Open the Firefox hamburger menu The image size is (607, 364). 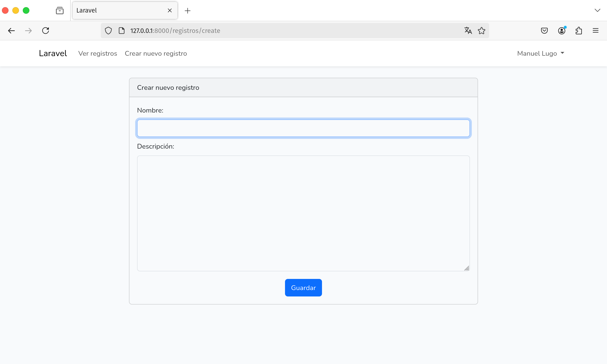pyautogui.click(x=595, y=31)
